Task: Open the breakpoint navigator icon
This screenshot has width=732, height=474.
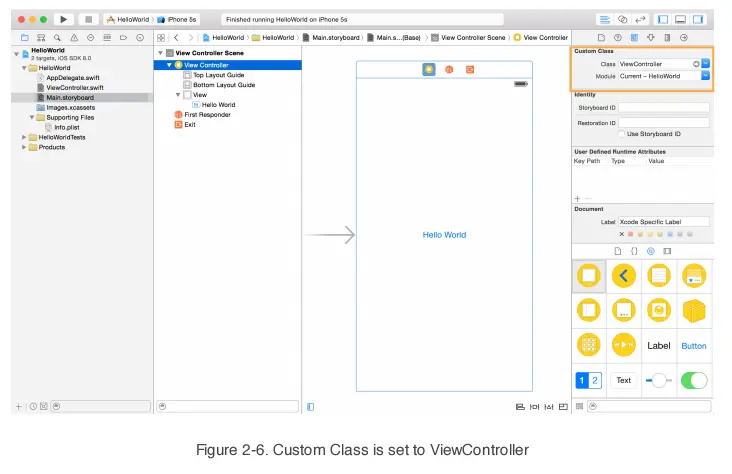Action: click(123, 38)
